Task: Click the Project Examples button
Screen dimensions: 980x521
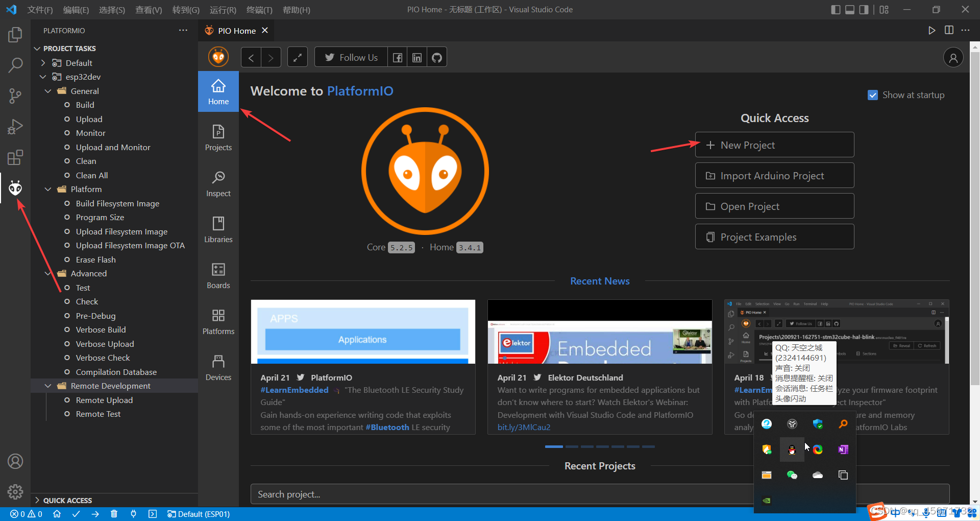Action: (774, 237)
